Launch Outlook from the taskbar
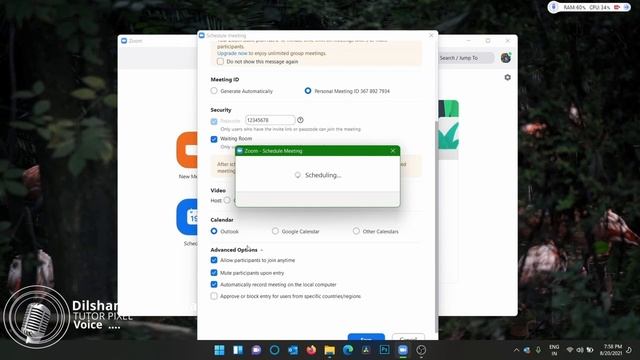The image size is (640, 360). (x=293, y=350)
